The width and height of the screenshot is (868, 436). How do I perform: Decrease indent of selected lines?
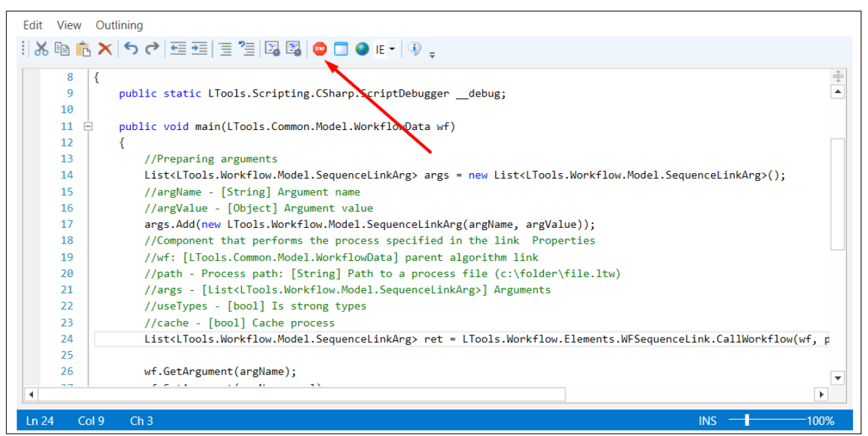pos(178,49)
